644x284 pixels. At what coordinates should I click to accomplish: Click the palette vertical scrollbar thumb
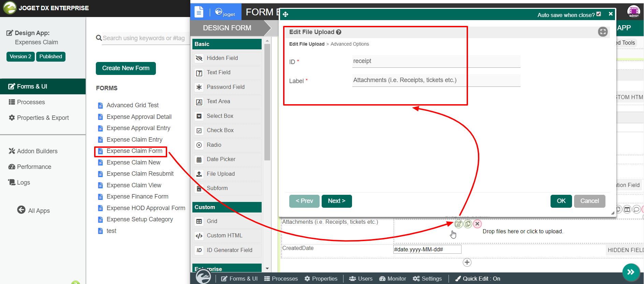[267, 102]
